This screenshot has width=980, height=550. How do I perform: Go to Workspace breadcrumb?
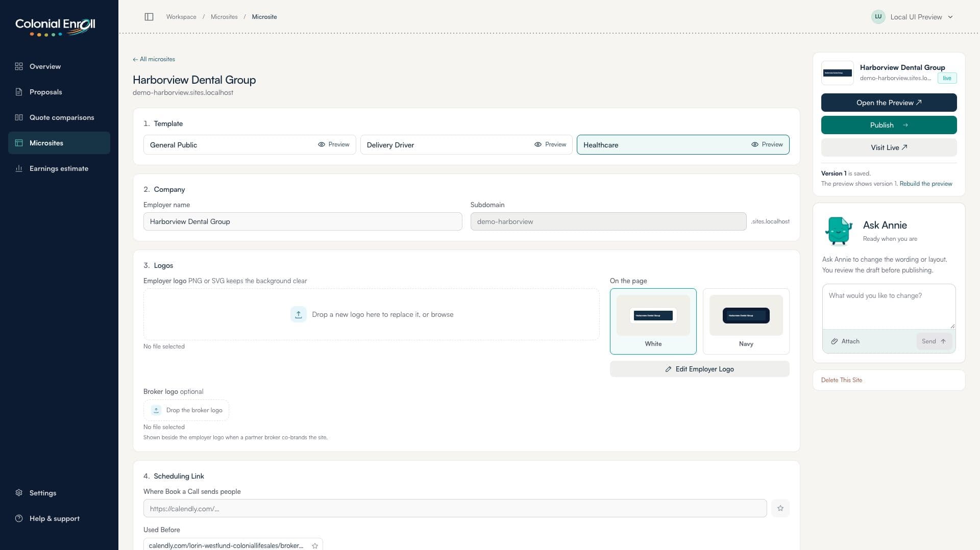coord(181,17)
